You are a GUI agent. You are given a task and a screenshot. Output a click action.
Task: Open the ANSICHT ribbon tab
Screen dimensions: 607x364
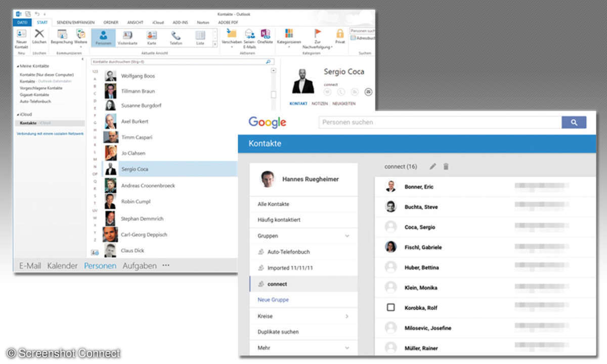[135, 22]
